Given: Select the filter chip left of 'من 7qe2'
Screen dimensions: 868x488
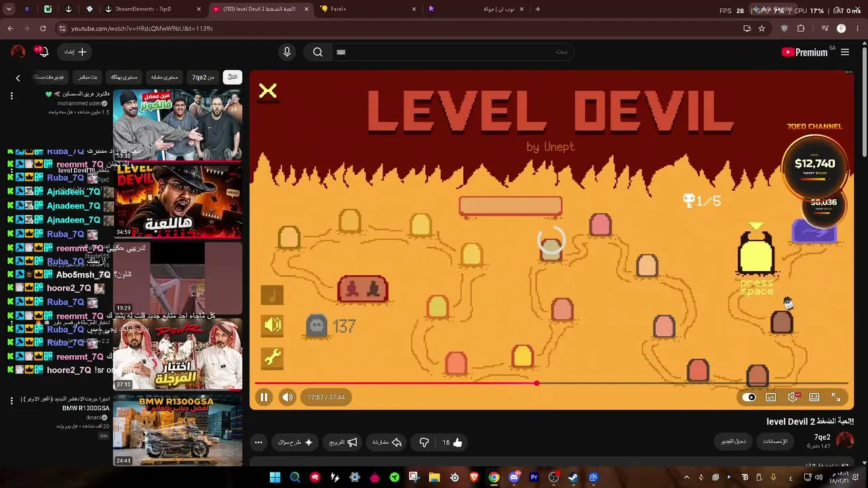Looking at the screenshot, I should [163, 77].
